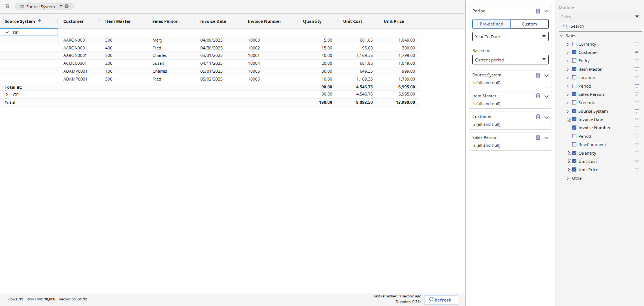The height and width of the screenshot is (306, 644).
Task: Expand the GP group row
Action: click(7, 95)
